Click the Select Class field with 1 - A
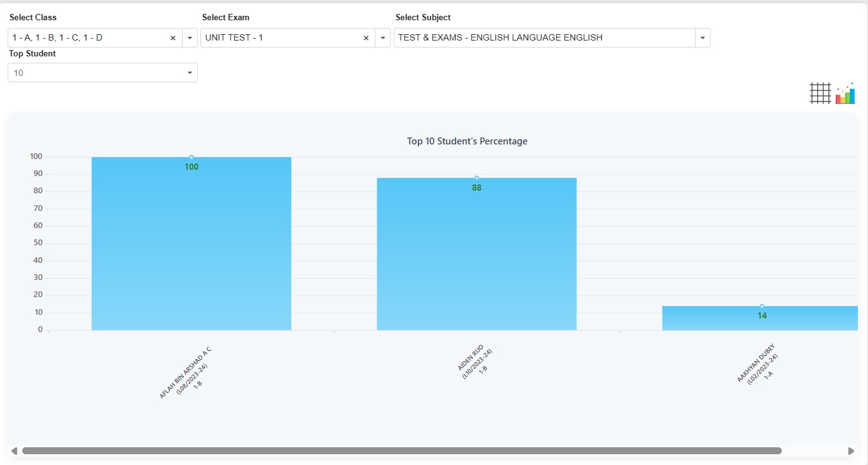The width and height of the screenshot is (868, 465). pyautogui.click(x=89, y=38)
